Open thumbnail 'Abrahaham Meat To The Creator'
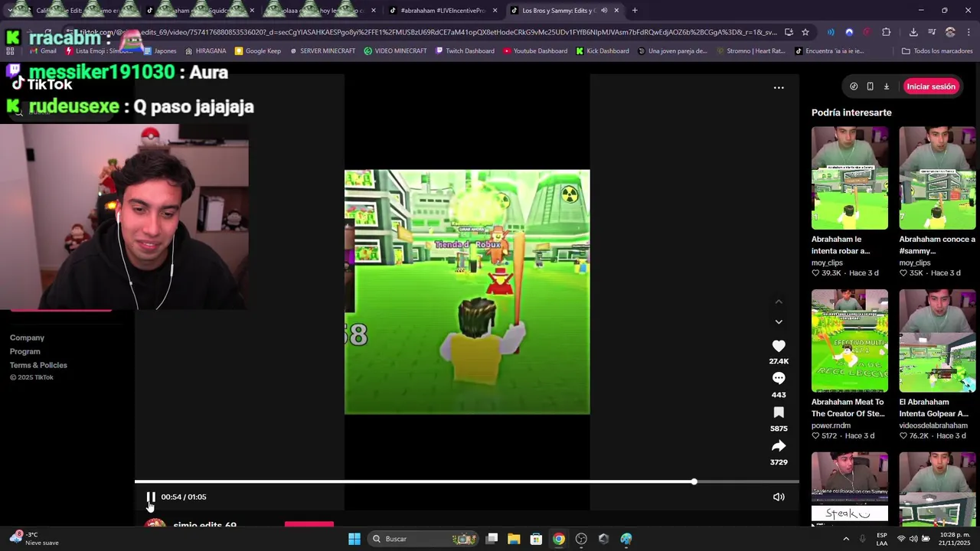Image resolution: width=980 pixels, height=551 pixels. click(x=850, y=341)
